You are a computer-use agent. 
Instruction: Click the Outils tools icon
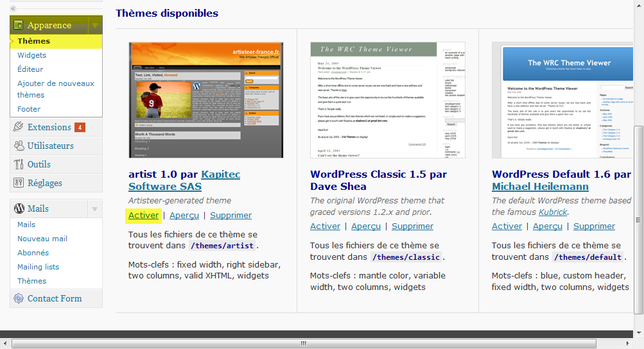click(x=19, y=164)
